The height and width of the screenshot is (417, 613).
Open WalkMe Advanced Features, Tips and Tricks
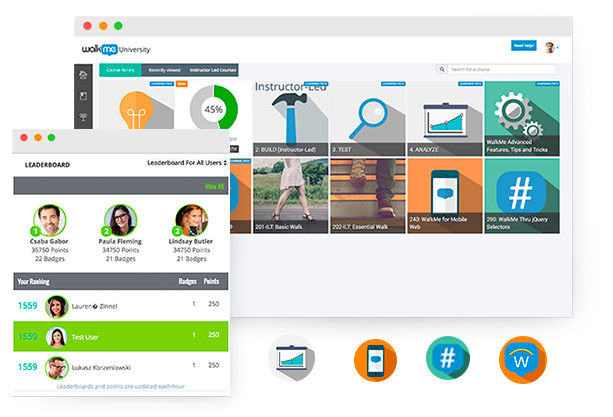pos(522,119)
